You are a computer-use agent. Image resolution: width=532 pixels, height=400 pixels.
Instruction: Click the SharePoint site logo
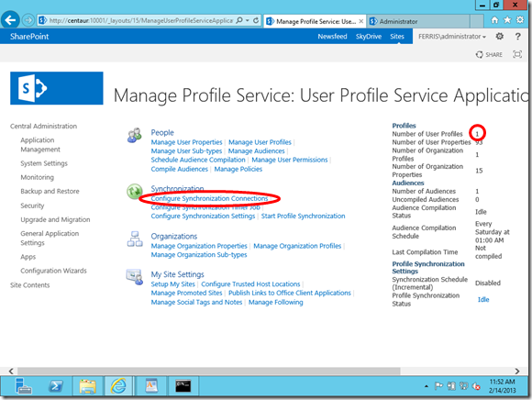pos(57,88)
